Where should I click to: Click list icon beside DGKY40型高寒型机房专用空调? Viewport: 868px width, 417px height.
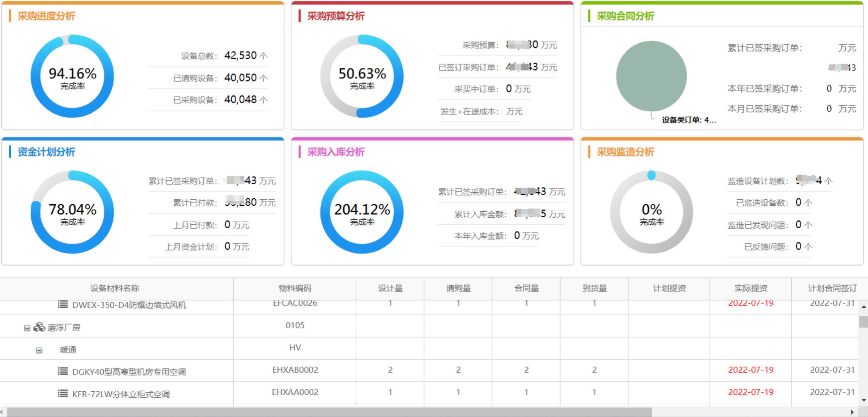[63, 371]
